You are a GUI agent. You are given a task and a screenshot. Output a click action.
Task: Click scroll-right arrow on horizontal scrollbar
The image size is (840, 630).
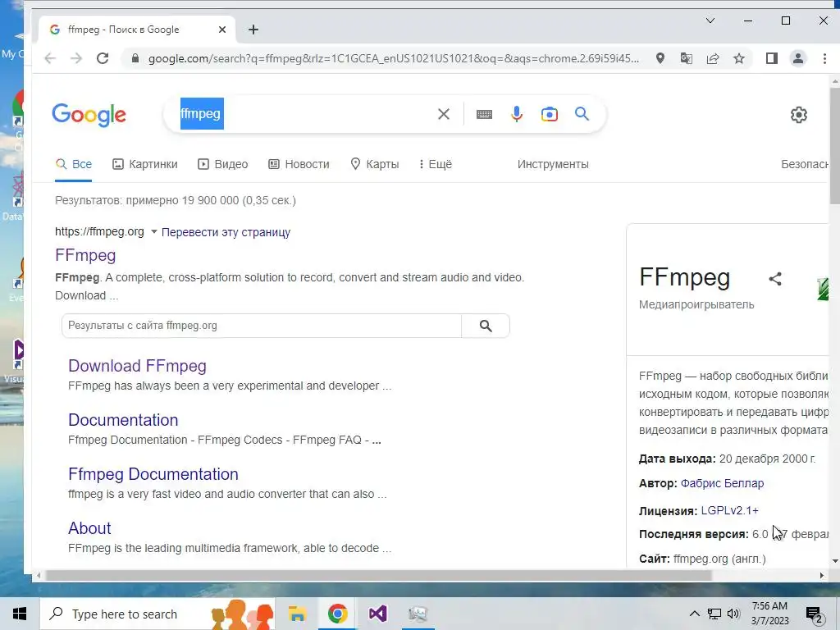(x=822, y=575)
